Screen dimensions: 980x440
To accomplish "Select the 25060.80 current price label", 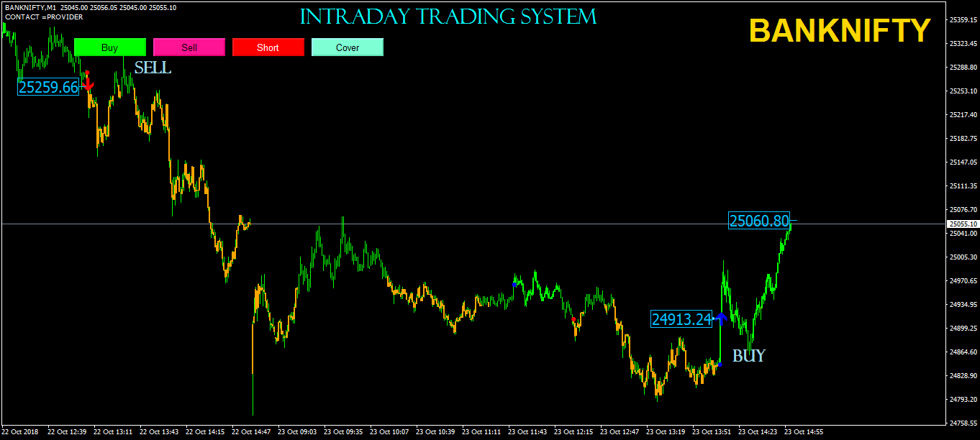I will tap(759, 221).
